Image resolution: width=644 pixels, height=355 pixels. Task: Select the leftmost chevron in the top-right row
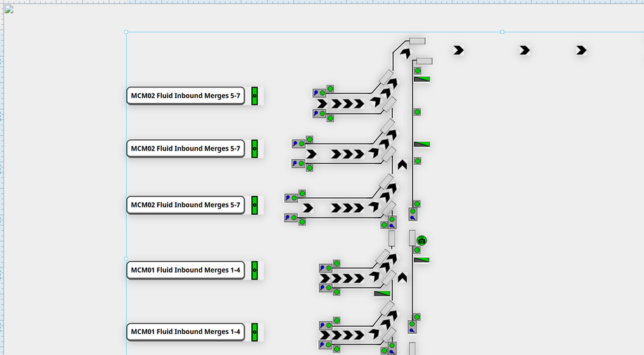[x=459, y=50]
